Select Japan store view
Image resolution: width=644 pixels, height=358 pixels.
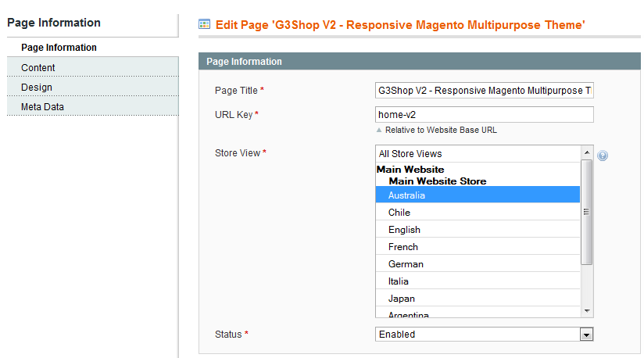click(478, 299)
